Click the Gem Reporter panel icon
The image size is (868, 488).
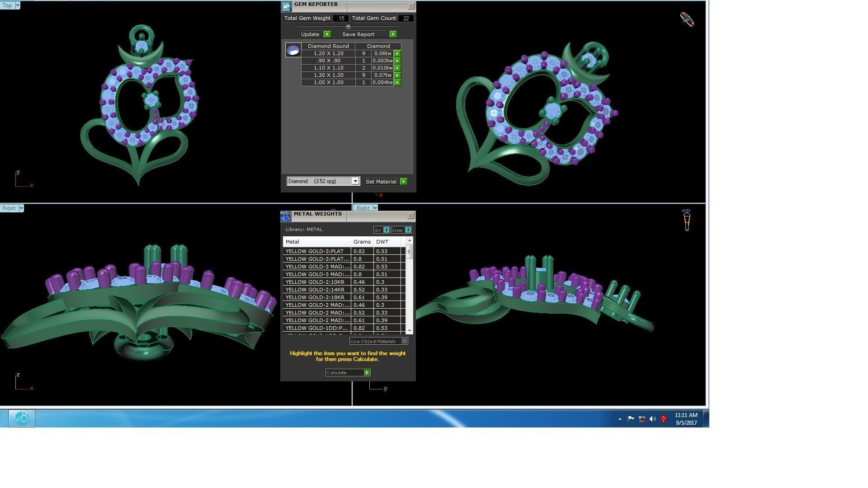pos(286,6)
